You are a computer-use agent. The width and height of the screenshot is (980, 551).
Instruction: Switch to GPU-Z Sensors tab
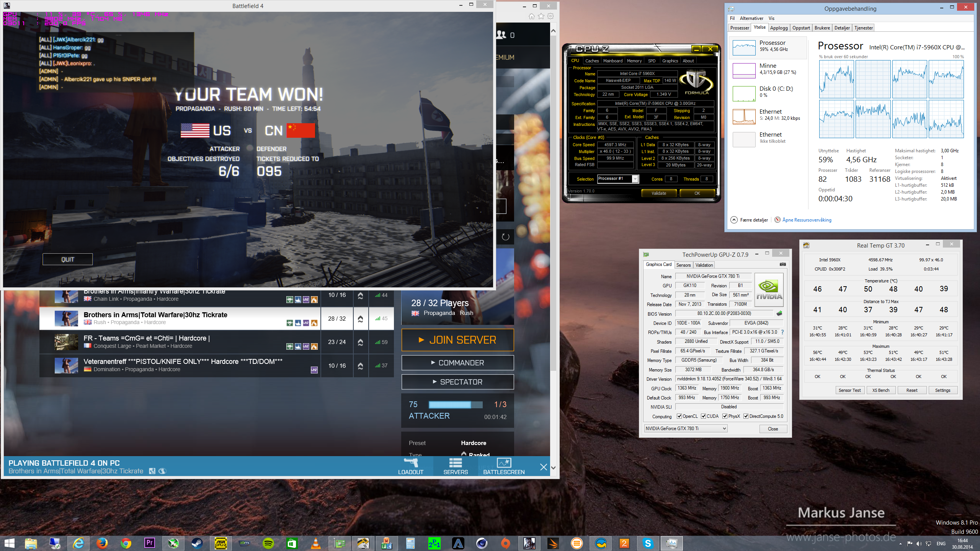click(x=683, y=265)
